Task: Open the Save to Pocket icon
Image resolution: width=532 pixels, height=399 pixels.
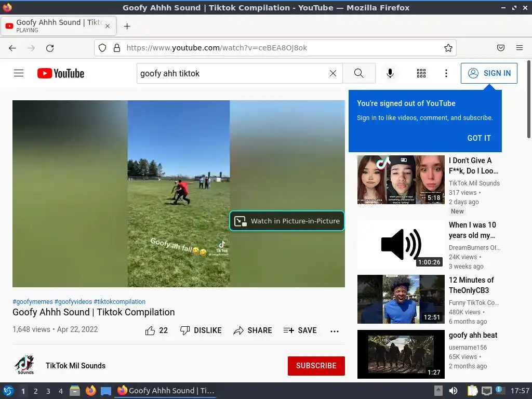Action: (501, 48)
